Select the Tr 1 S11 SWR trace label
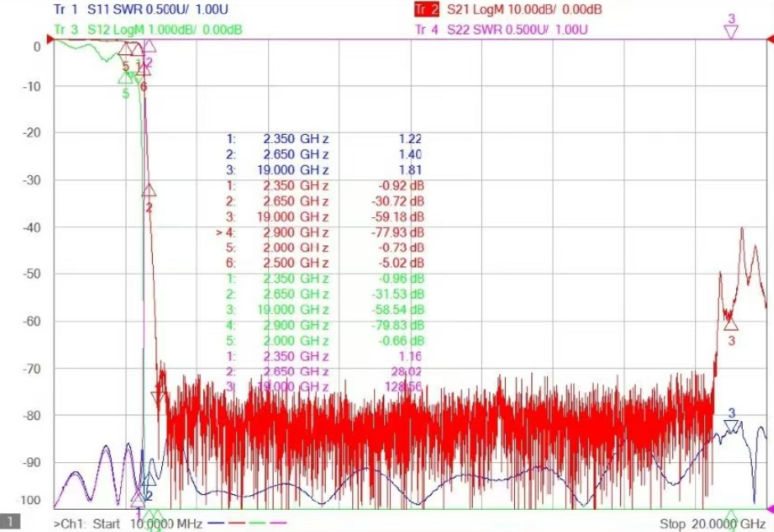The image size is (774, 532). coord(141,9)
